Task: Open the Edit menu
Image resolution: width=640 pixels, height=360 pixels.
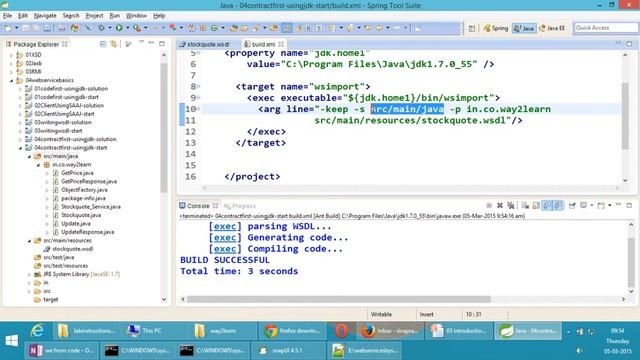Action: (22, 16)
